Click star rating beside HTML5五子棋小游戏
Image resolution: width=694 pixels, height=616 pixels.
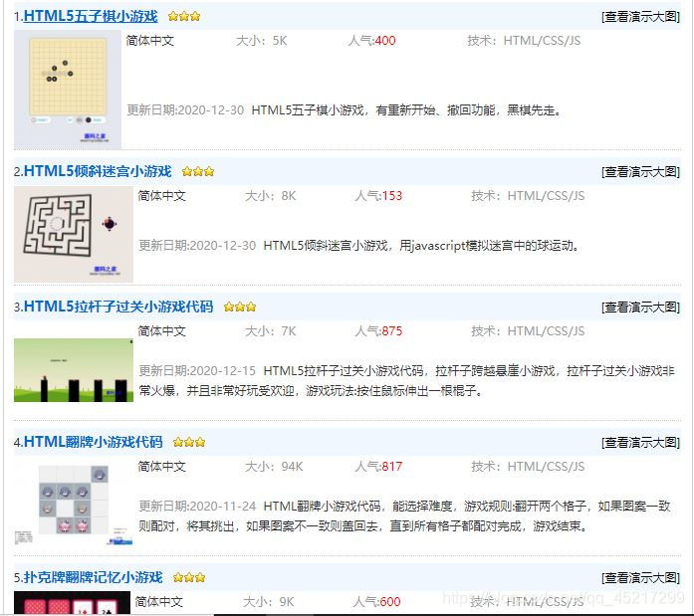tap(184, 17)
